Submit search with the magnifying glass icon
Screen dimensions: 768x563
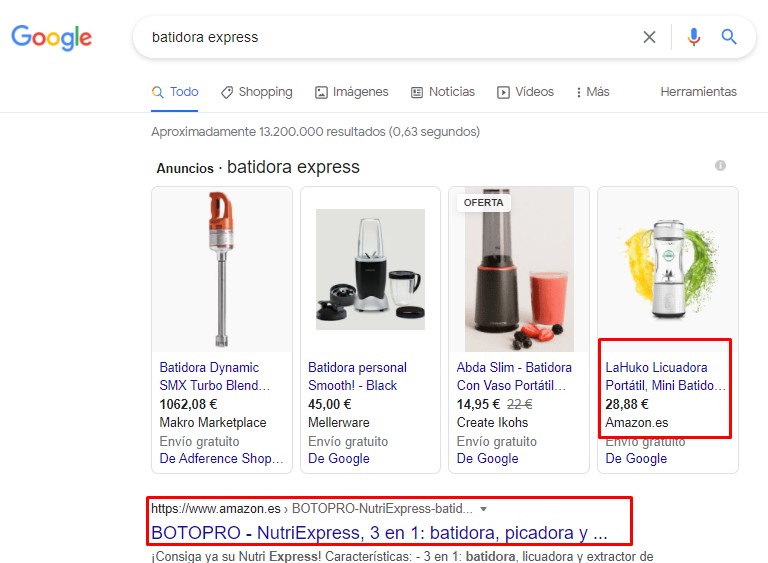coord(729,37)
